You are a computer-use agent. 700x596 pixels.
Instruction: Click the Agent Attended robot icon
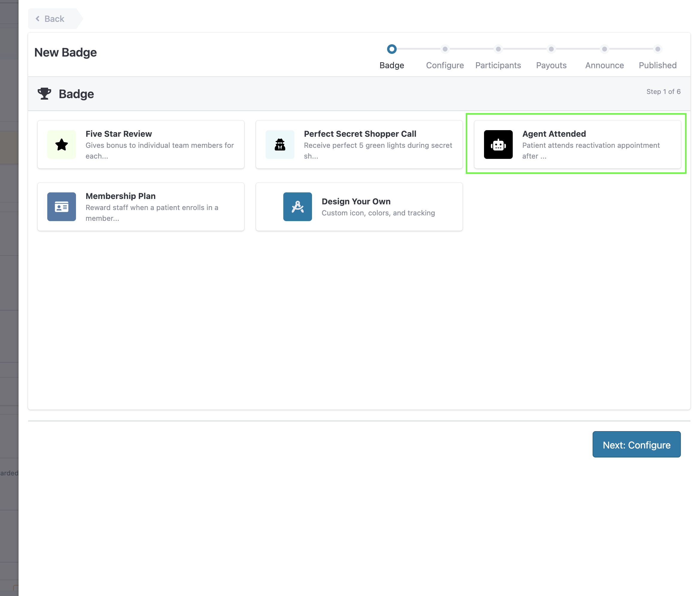(x=498, y=145)
